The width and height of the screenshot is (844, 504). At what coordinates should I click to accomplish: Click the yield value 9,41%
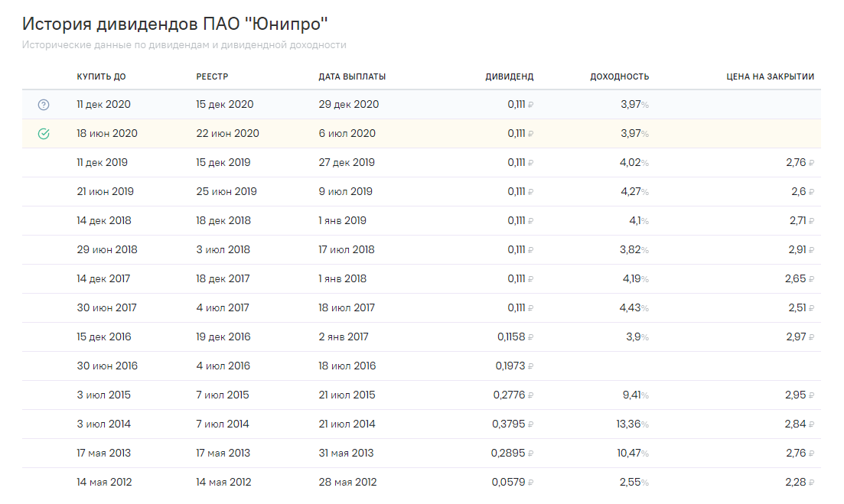click(635, 395)
